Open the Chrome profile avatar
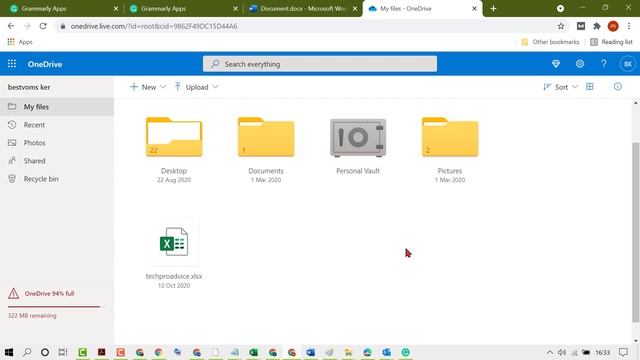640x360 pixels. coord(613,26)
